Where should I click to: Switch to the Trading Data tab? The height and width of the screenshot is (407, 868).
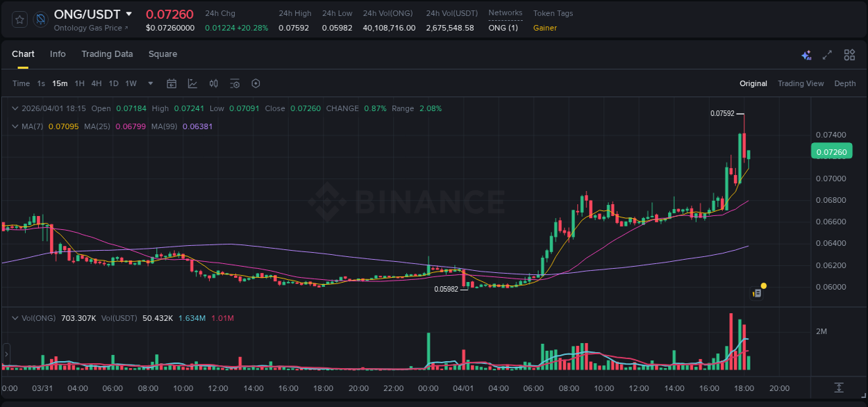coord(107,54)
